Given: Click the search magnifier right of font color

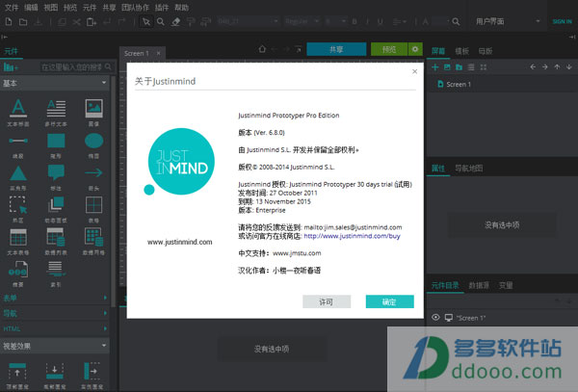Looking at the screenshot, I should click(456, 22).
